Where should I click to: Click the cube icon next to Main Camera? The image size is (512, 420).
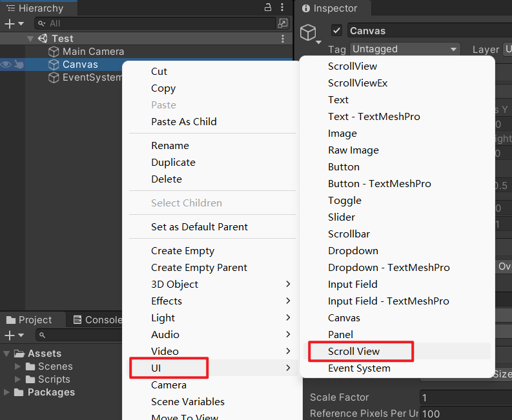[x=54, y=52]
